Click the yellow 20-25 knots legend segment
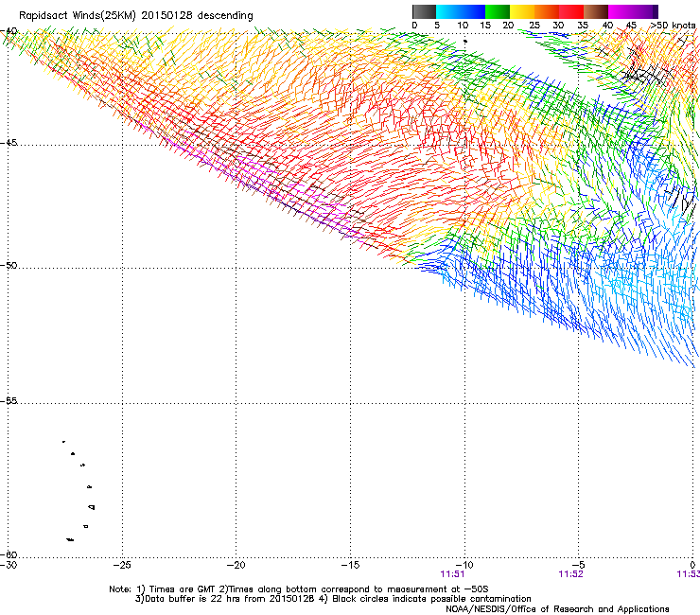The width and height of the screenshot is (700, 615). 522,11
